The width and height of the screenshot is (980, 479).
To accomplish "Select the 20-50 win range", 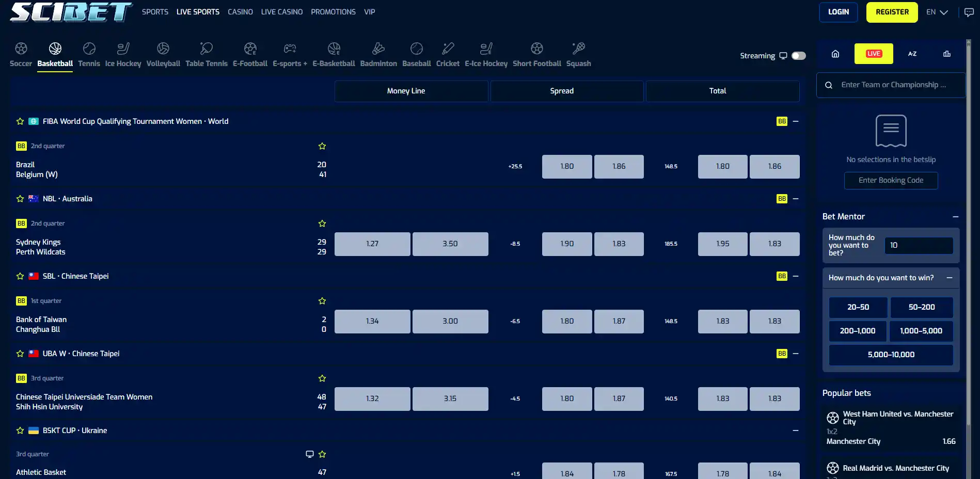I will coord(858,307).
